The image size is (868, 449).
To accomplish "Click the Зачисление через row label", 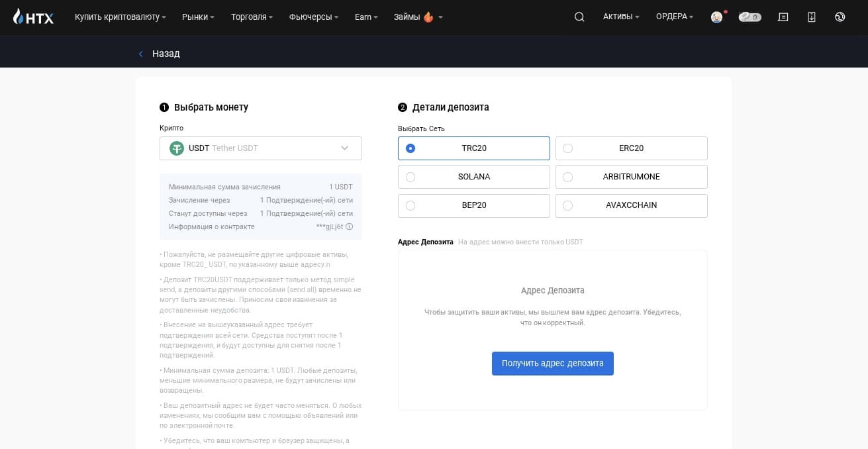I will click(x=199, y=200).
